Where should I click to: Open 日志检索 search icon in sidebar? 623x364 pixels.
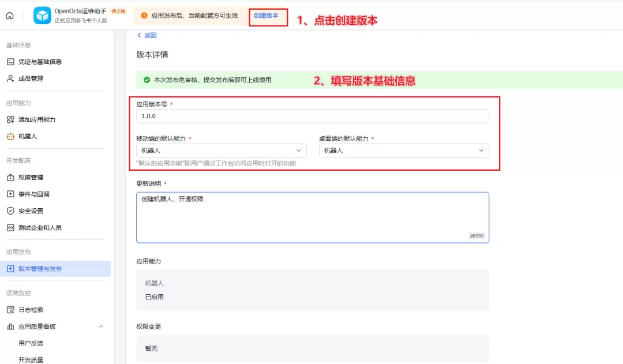tap(11, 310)
